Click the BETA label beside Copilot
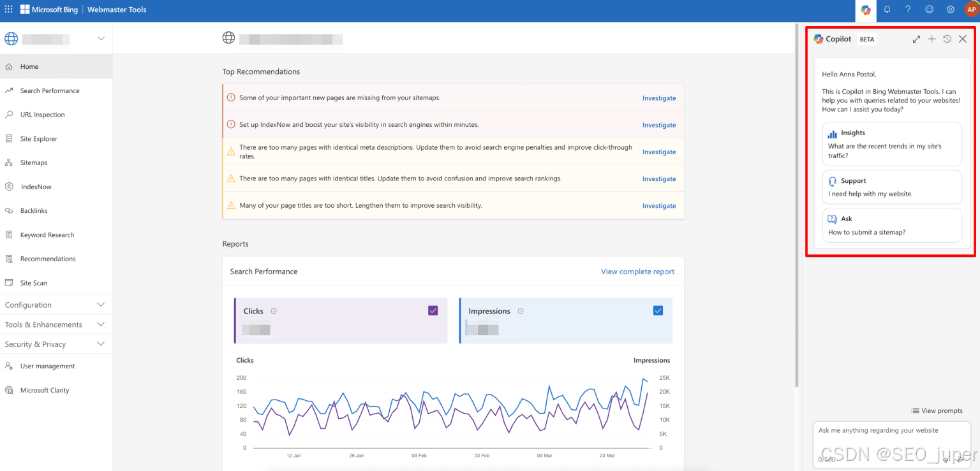 click(x=867, y=40)
